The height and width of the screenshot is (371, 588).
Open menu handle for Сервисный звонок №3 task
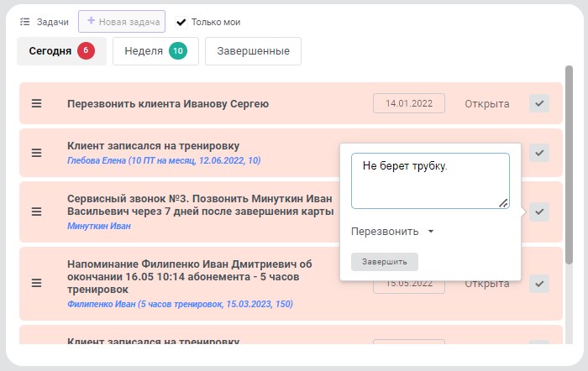[x=36, y=212]
